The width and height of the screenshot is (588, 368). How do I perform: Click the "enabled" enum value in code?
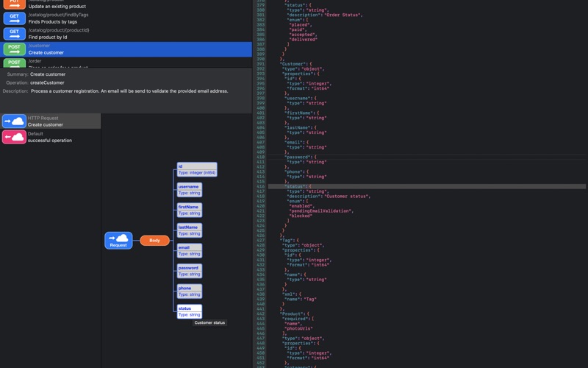coord(301,206)
